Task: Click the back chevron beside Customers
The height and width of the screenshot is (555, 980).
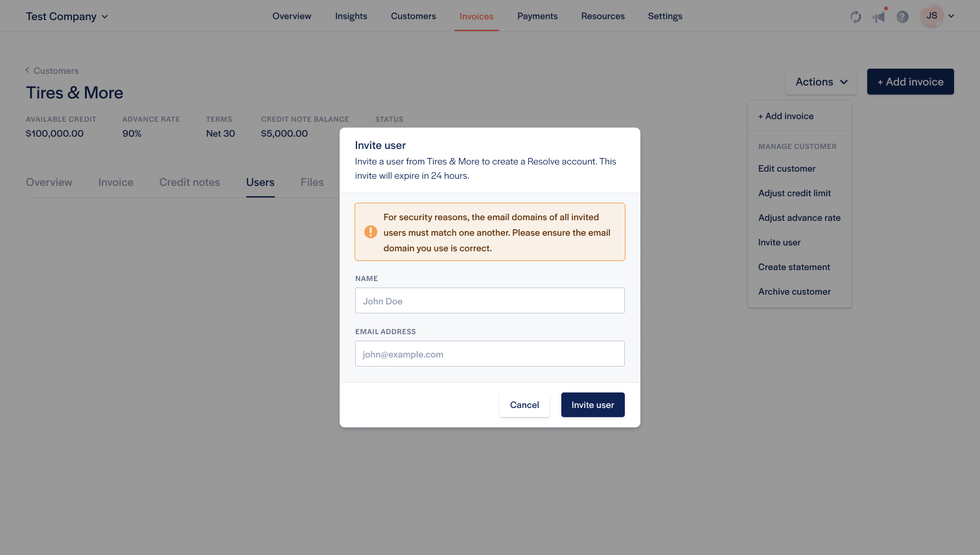Action: pyautogui.click(x=27, y=70)
